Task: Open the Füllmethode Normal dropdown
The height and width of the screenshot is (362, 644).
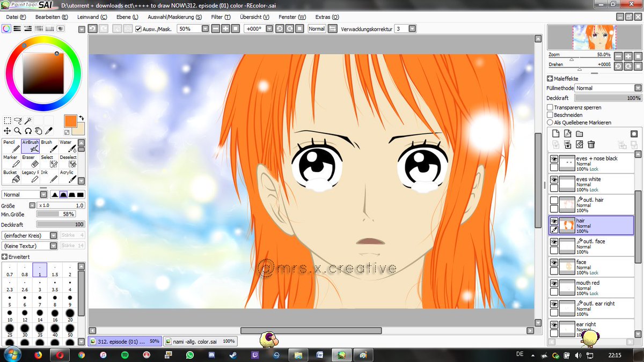Action: pos(638,88)
